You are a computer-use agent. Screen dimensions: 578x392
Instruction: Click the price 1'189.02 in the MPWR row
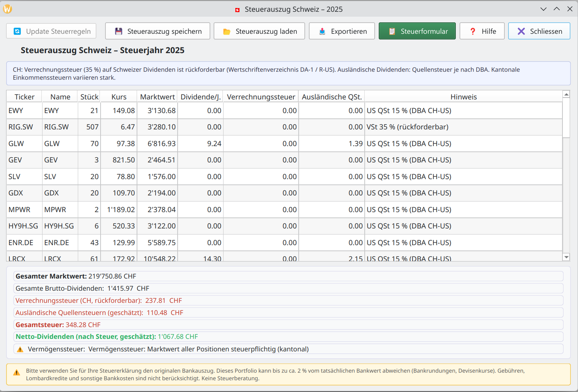click(119, 209)
